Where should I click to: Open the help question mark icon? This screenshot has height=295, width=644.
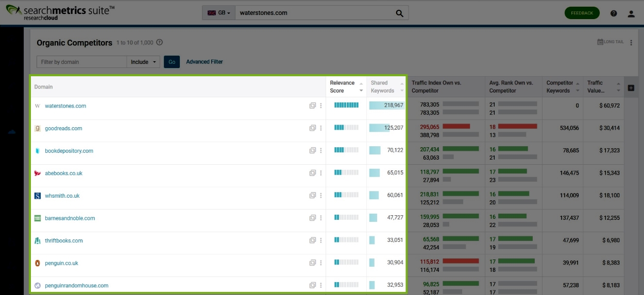click(x=614, y=13)
